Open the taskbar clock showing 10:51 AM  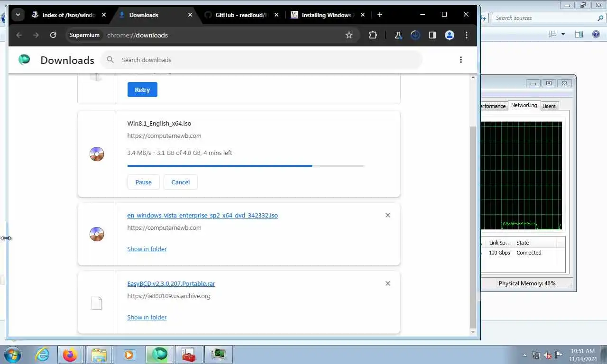click(582, 355)
